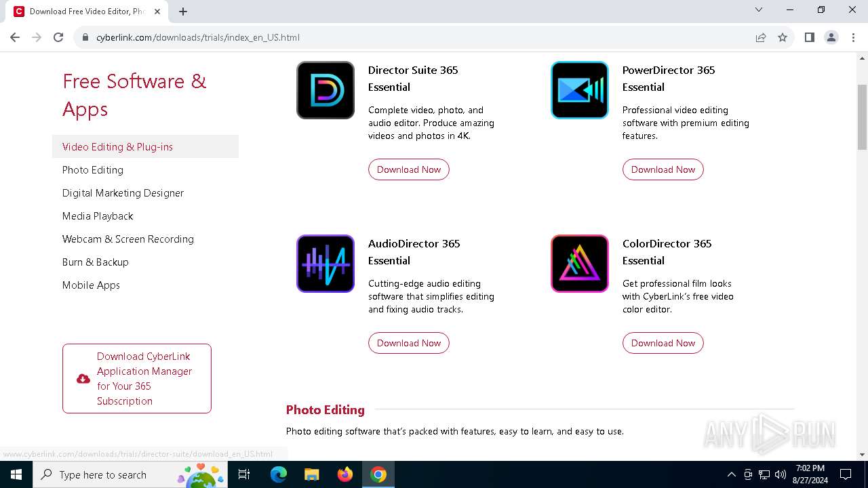Image resolution: width=868 pixels, height=488 pixels.
Task: Click the Director Suite 365 app icon
Action: 325,90
